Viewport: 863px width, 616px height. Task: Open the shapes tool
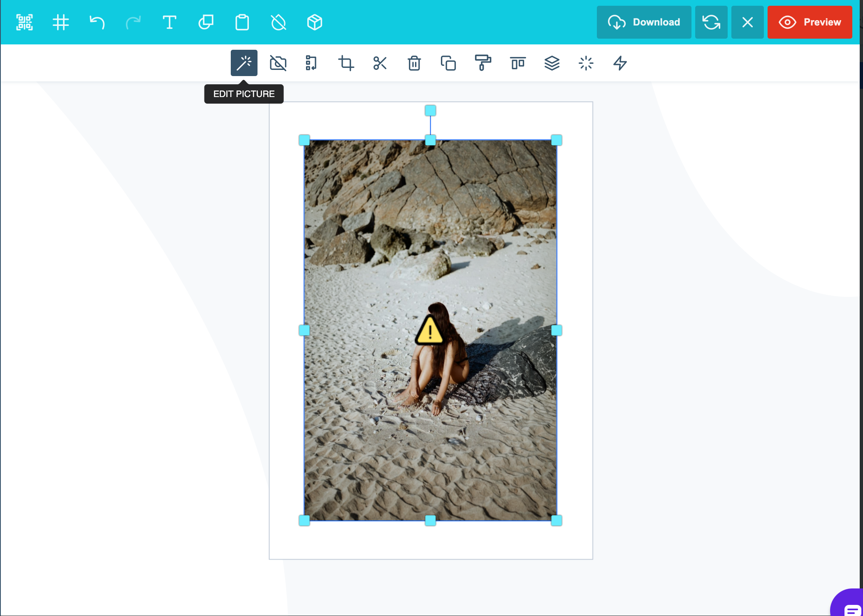[206, 22]
